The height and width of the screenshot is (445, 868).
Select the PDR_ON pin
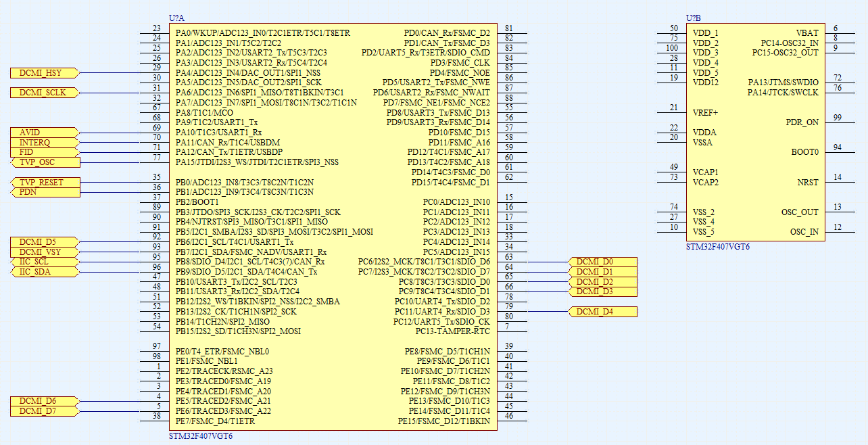[802, 122]
